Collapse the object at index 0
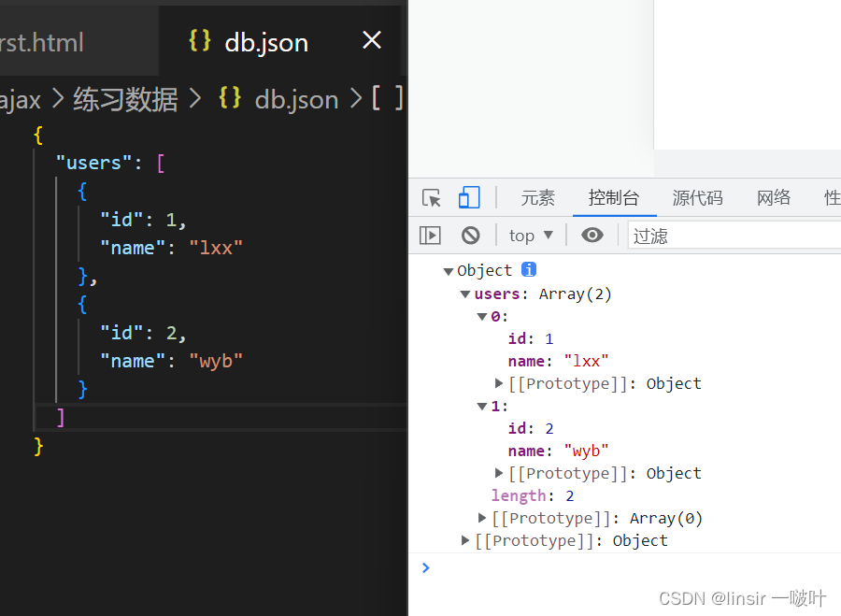The height and width of the screenshot is (616, 841). coord(479,315)
